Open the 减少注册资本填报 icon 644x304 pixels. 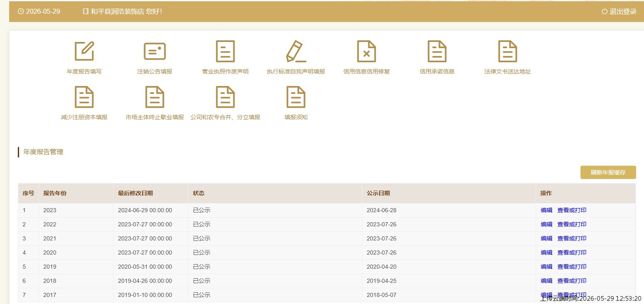tap(84, 97)
